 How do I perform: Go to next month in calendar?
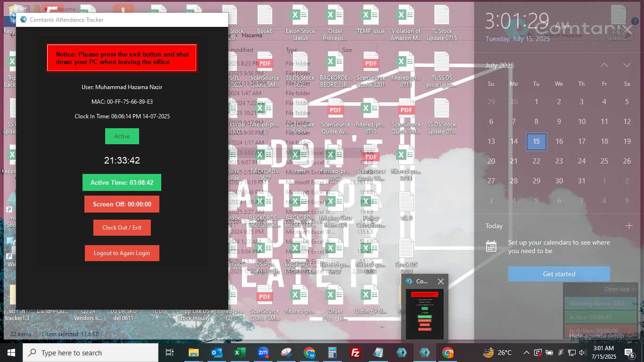pos(627,65)
